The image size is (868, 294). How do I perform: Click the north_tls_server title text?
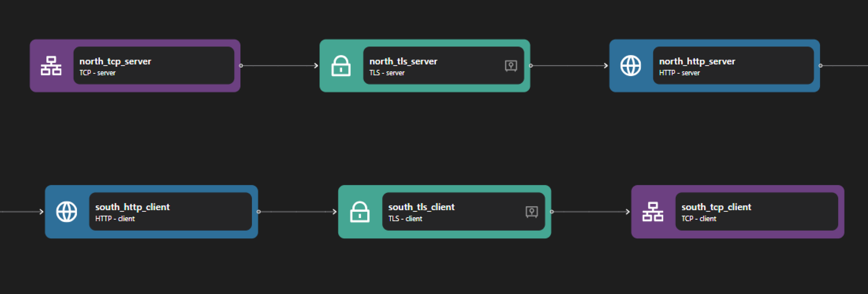(x=403, y=61)
